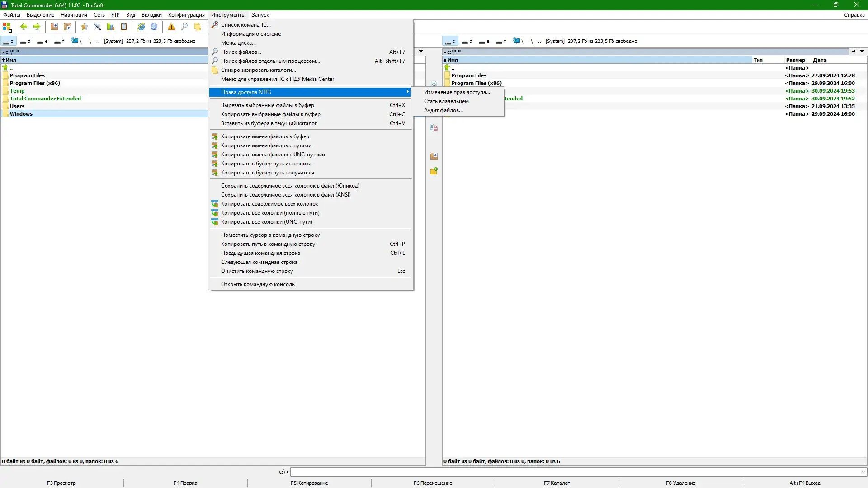Open left panel path history dropdown
Viewport: 868px width, 488px height.
coord(420,52)
